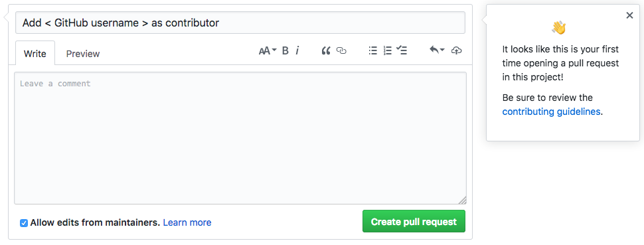Insert a numbered list
The width and height of the screenshot is (644, 245).
coord(387,50)
